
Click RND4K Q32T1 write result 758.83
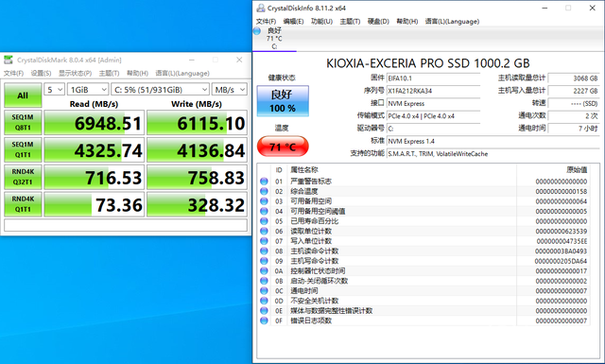tap(197, 177)
